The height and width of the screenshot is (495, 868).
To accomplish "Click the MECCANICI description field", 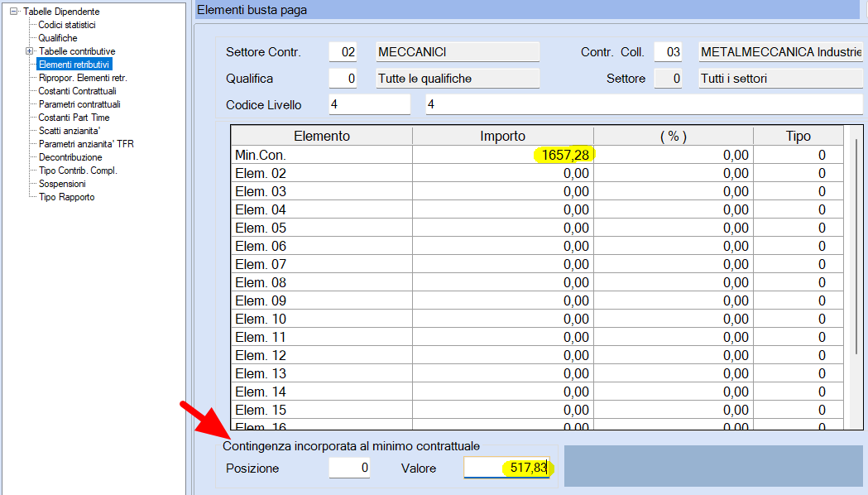I will (458, 52).
